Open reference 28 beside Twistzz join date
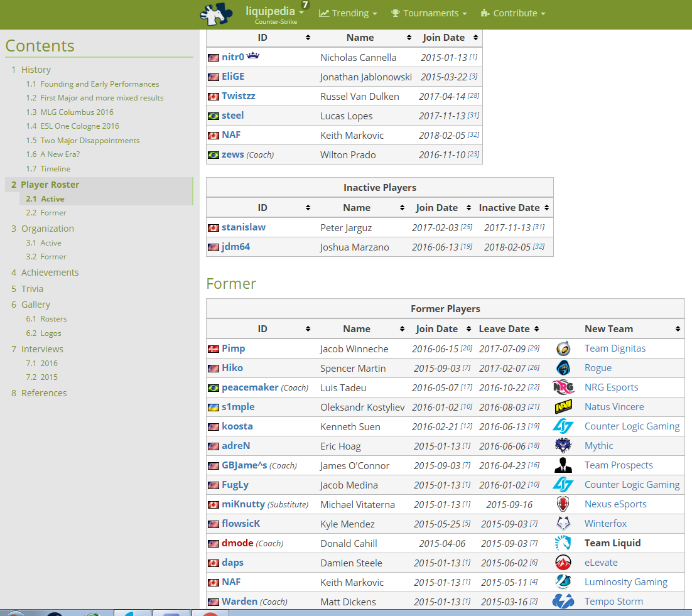Viewport: 692px width, 616px height. click(473, 95)
